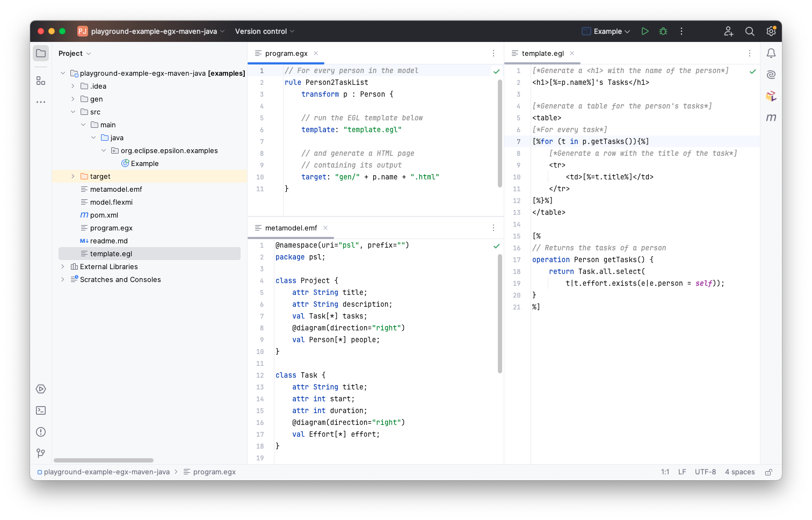
Task: Switch to the template.egl editor tab
Action: tap(542, 53)
